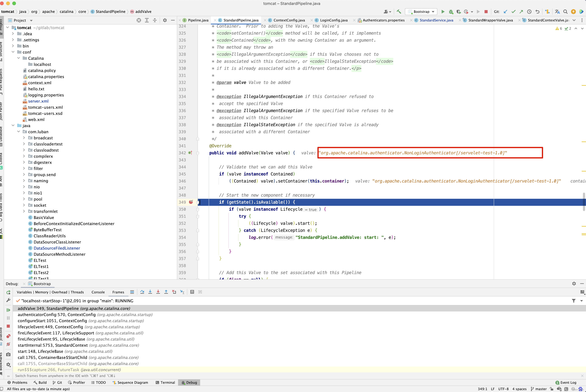Toggle Mute Breakpoints in debug sidebar
The image size is (586, 392).
[8, 344]
